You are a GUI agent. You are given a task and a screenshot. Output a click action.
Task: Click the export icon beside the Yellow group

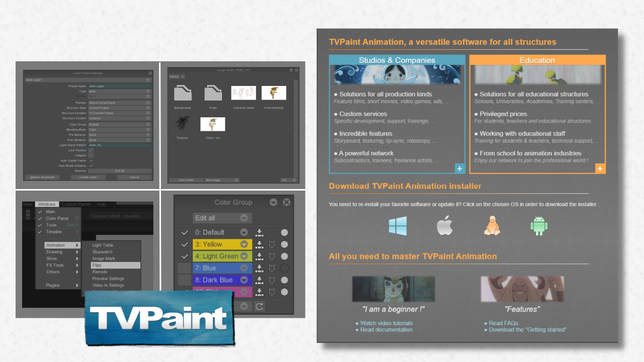(x=260, y=245)
